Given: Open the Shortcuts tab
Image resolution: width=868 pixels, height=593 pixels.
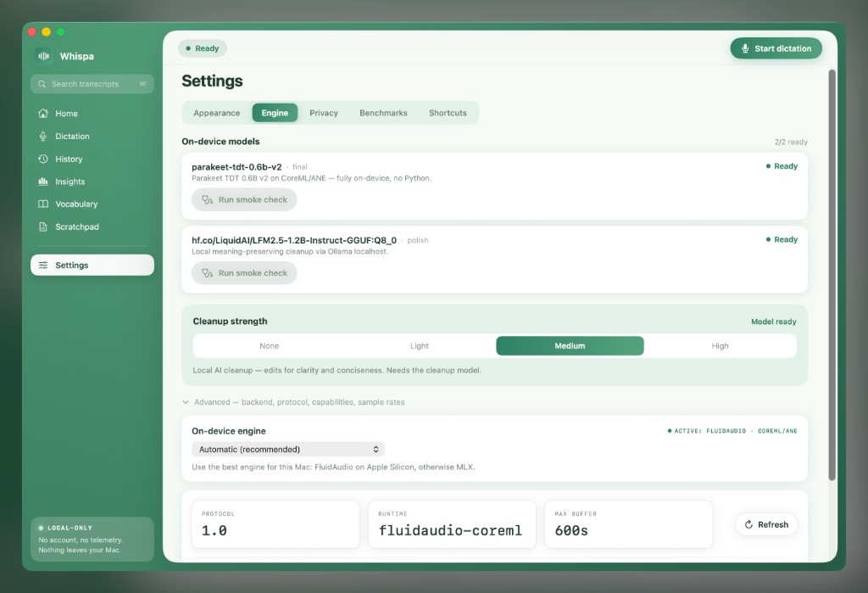Looking at the screenshot, I should tap(448, 113).
